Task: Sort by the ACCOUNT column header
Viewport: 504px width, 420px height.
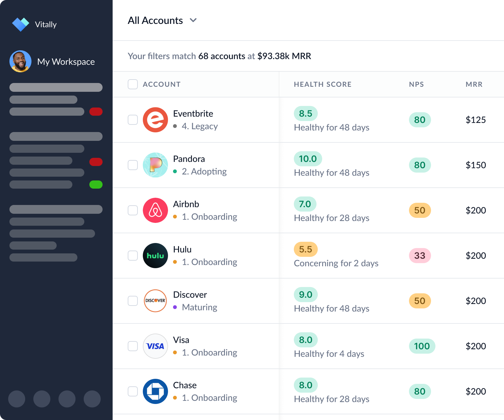Action: click(x=162, y=84)
